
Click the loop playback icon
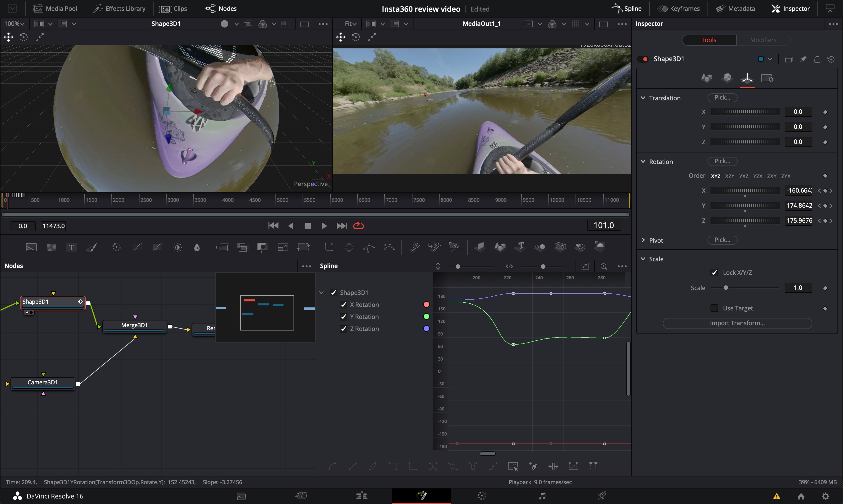point(359,226)
